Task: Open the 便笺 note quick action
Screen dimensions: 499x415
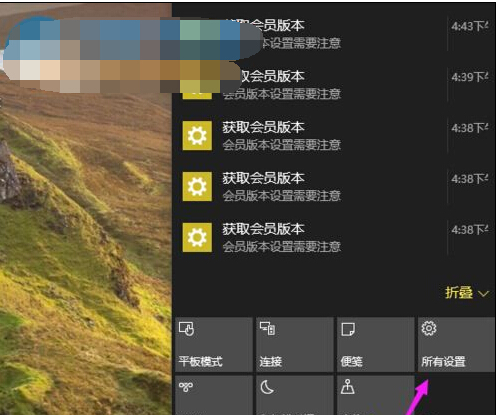Action: click(x=376, y=345)
